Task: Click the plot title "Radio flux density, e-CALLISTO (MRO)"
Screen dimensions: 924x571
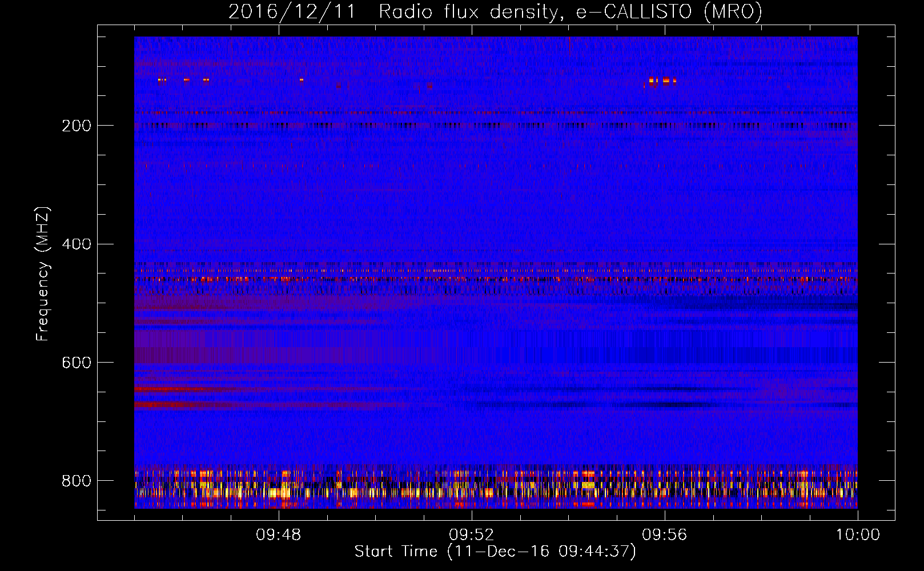Action: [x=571, y=11]
